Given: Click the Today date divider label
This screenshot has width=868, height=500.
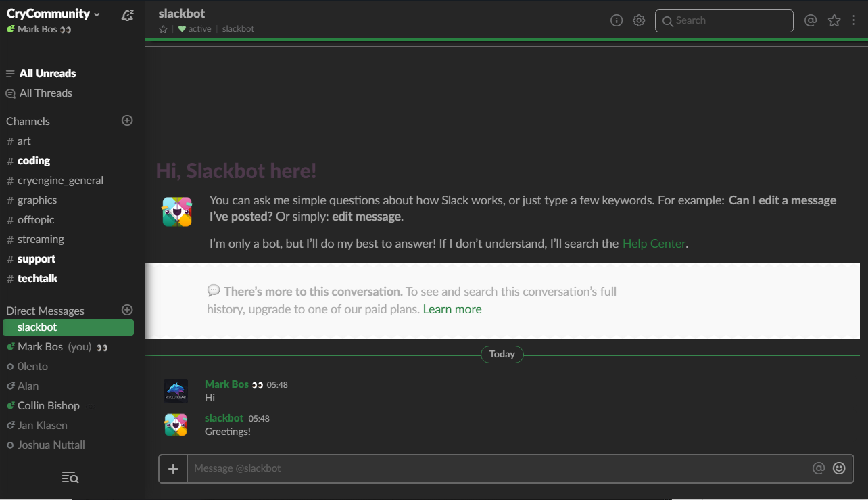Looking at the screenshot, I should (x=502, y=354).
